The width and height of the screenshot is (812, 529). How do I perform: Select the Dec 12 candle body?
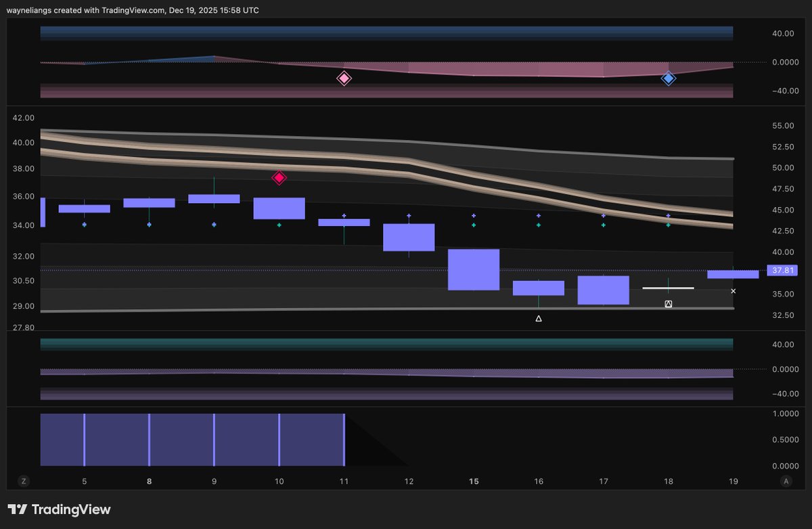click(x=409, y=237)
